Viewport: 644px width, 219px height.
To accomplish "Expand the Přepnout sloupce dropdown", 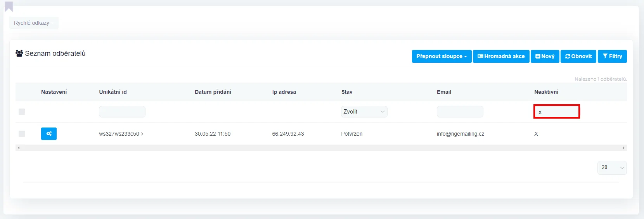I will [x=441, y=56].
